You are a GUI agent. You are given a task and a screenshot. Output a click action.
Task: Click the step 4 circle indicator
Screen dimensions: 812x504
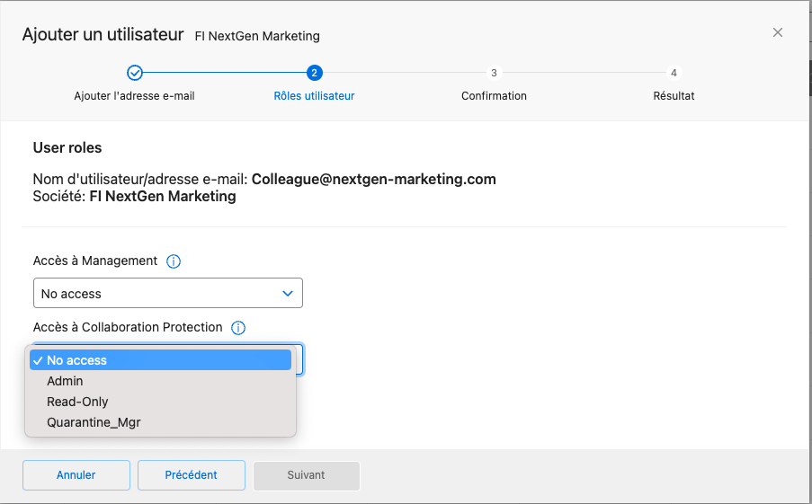click(x=674, y=73)
